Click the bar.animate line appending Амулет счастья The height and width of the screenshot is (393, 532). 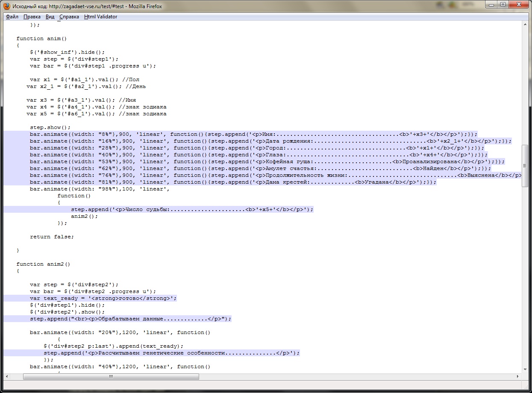[261, 168]
